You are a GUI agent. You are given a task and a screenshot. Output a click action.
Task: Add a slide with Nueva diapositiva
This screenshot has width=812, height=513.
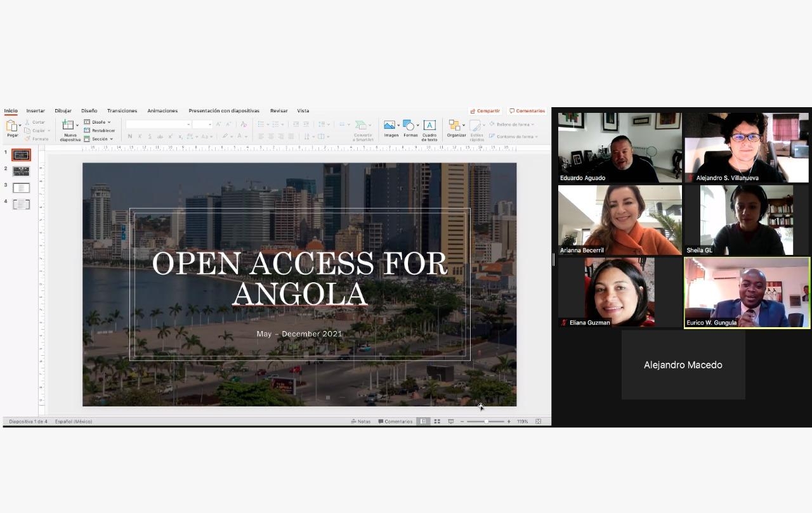coord(69,126)
